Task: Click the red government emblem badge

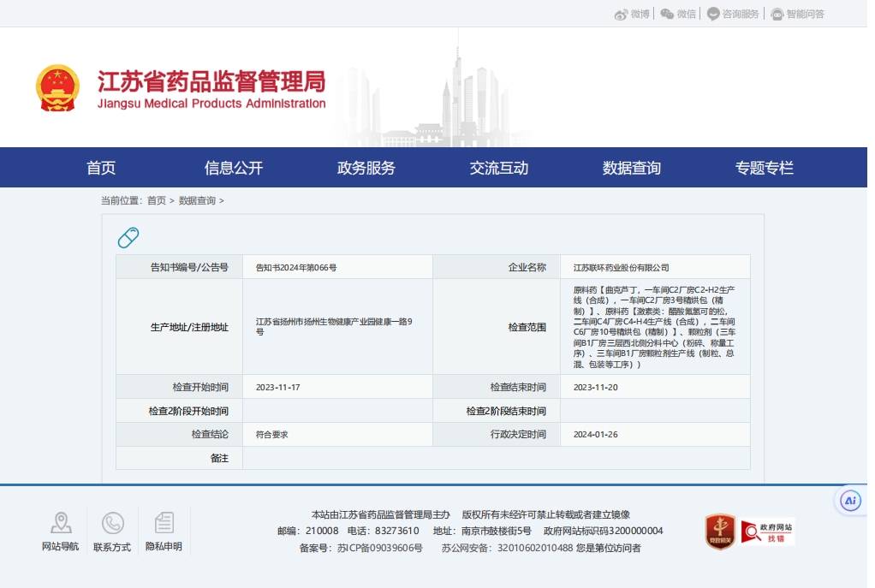Action: (720, 531)
